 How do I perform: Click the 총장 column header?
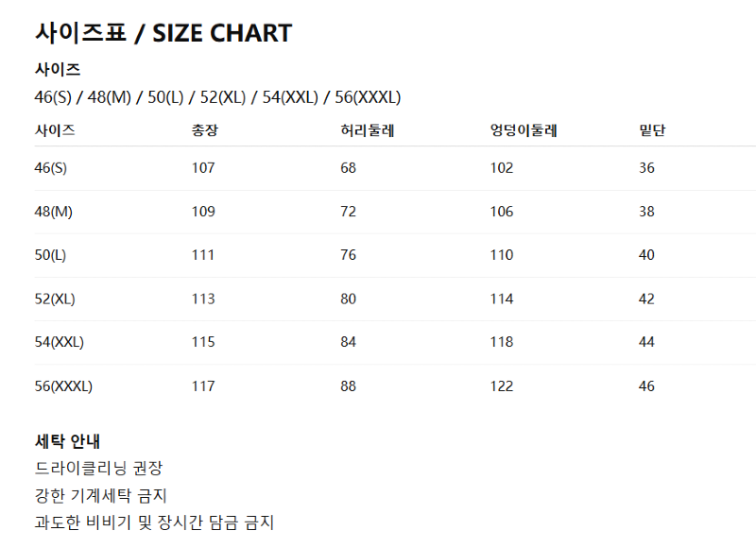205,130
